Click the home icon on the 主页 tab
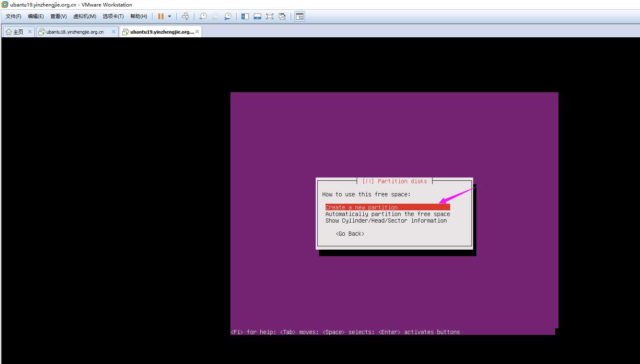Image resolution: width=640 pixels, height=364 pixels. click(x=9, y=32)
